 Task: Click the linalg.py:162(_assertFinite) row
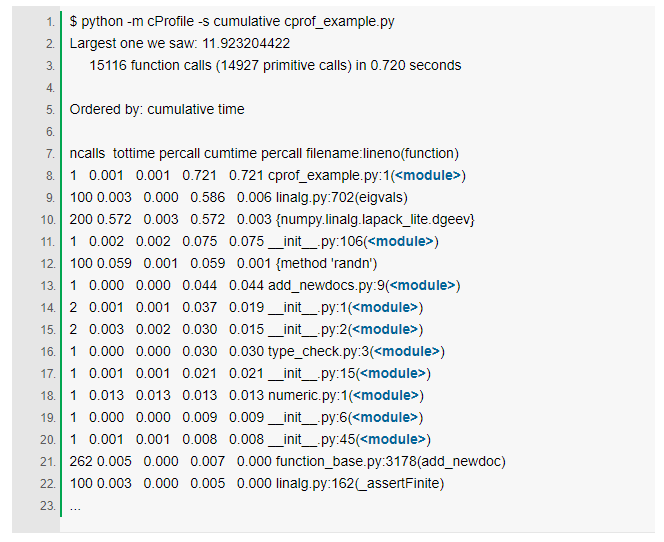click(x=257, y=484)
